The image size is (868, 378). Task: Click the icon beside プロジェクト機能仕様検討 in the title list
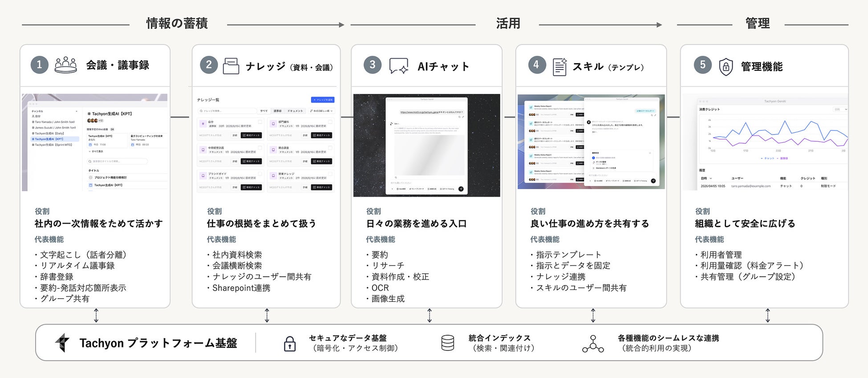point(91,178)
